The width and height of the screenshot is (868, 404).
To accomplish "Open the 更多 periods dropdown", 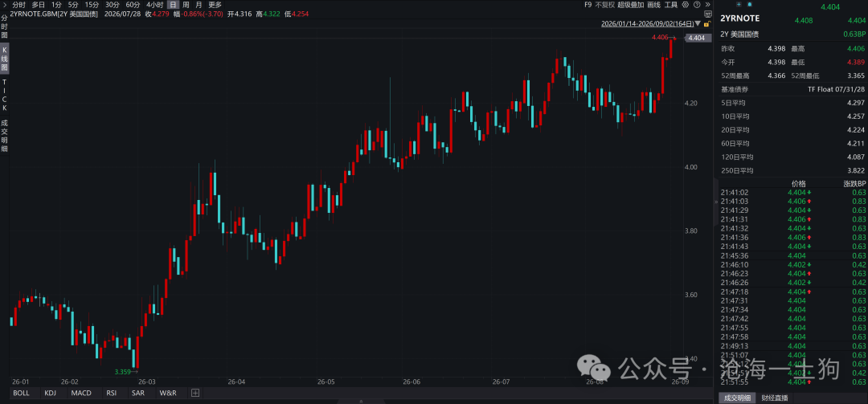I will [x=215, y=5].
